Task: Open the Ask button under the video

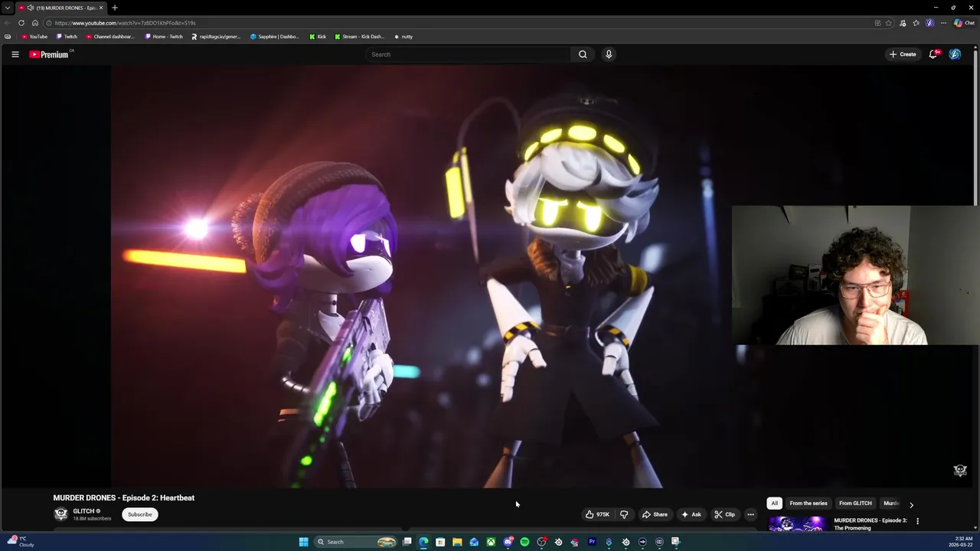Action: [x=691, y=514]
